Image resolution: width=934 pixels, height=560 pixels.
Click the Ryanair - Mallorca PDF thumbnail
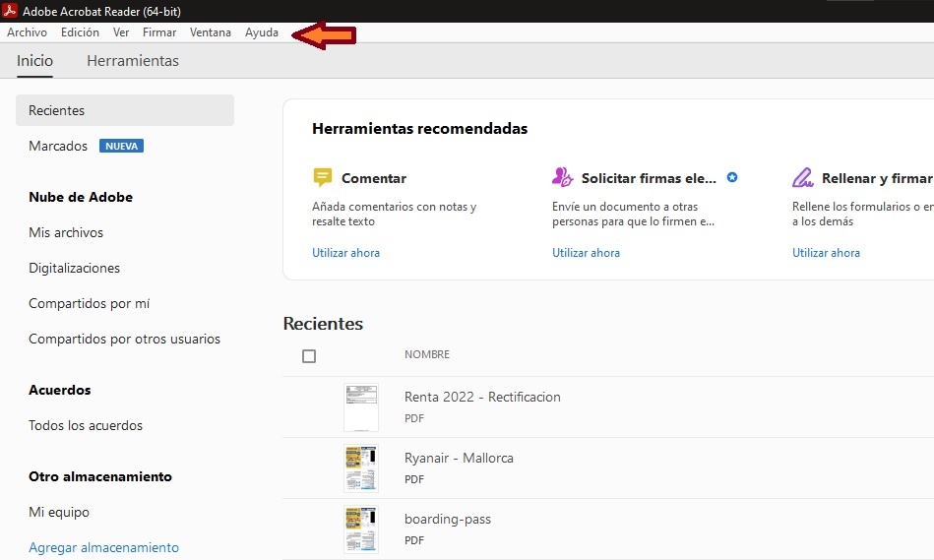[361, 468]
